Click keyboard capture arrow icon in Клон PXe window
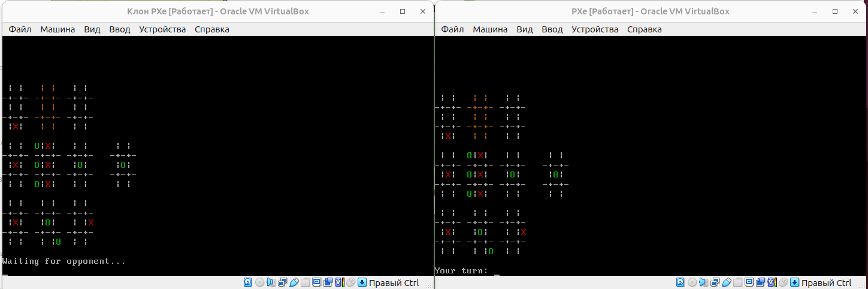The height and width of the screenshot is (289, 868). click(x=362, y=282)
